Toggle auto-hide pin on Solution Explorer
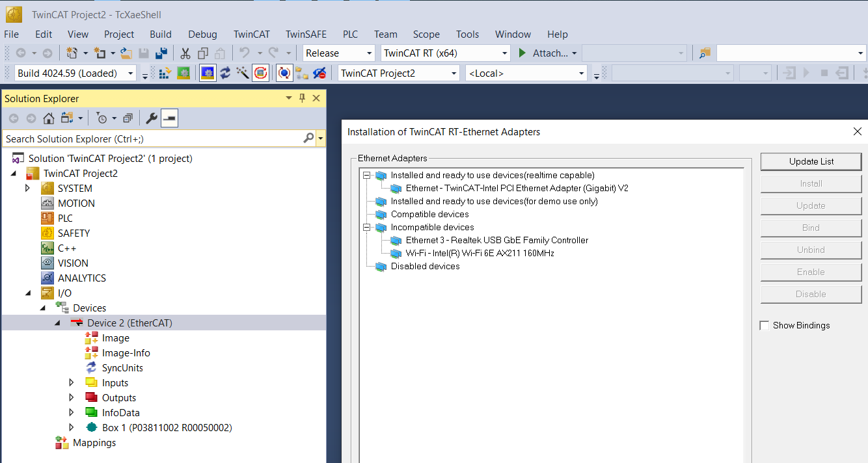The height and width of the screenshot is (463, 868). (302, 98)
